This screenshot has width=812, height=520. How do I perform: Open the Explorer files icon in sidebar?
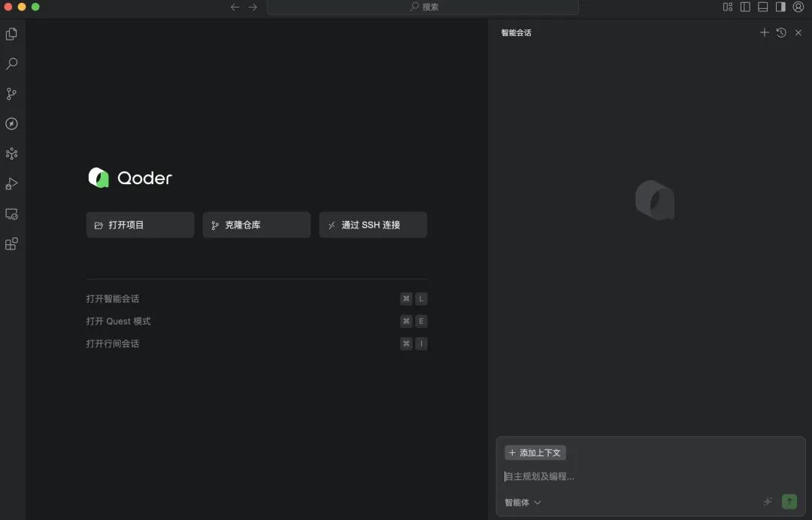pos(11,34)
